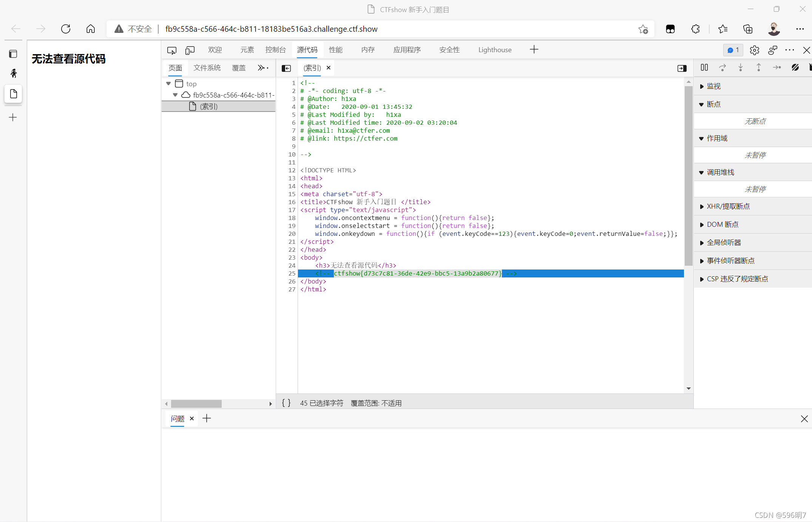Click the step over icon in debugger

pos(722,68)
